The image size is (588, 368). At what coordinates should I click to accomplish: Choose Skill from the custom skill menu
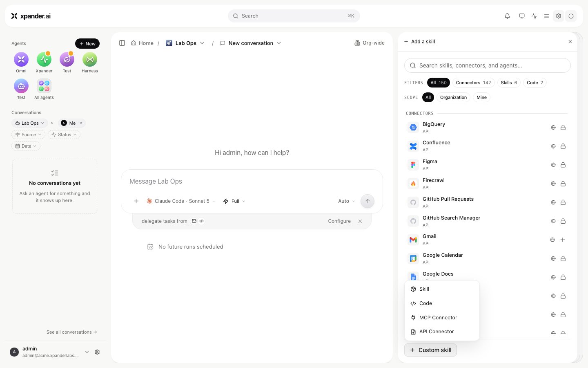click(x=442, y=289)
